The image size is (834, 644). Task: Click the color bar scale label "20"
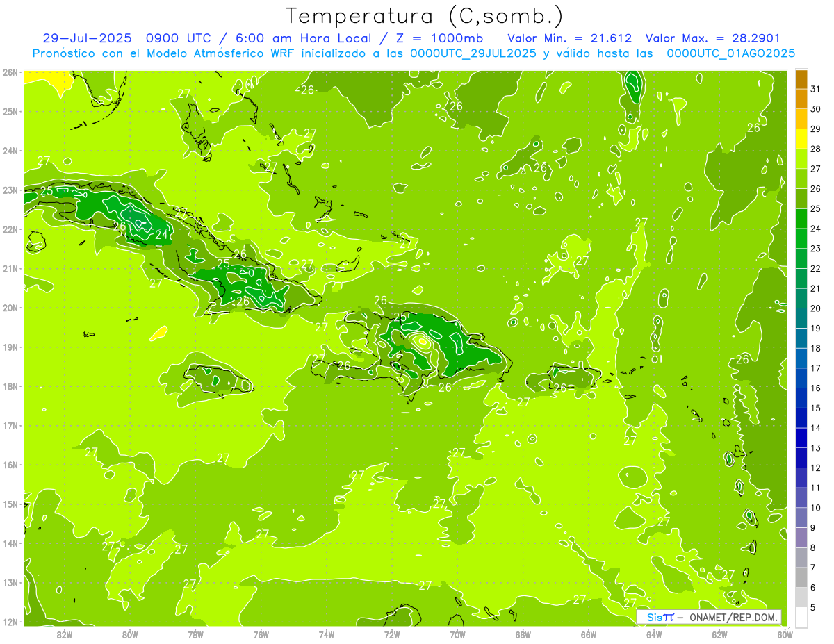[x=816, y=308]
